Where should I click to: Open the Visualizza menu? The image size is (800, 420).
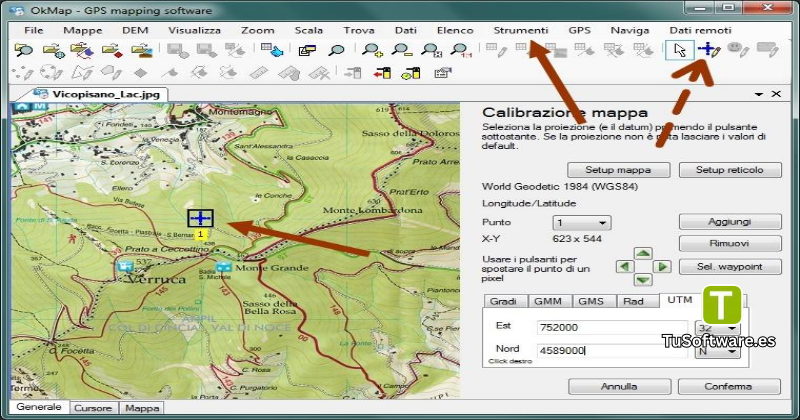[x=194, y=30]
